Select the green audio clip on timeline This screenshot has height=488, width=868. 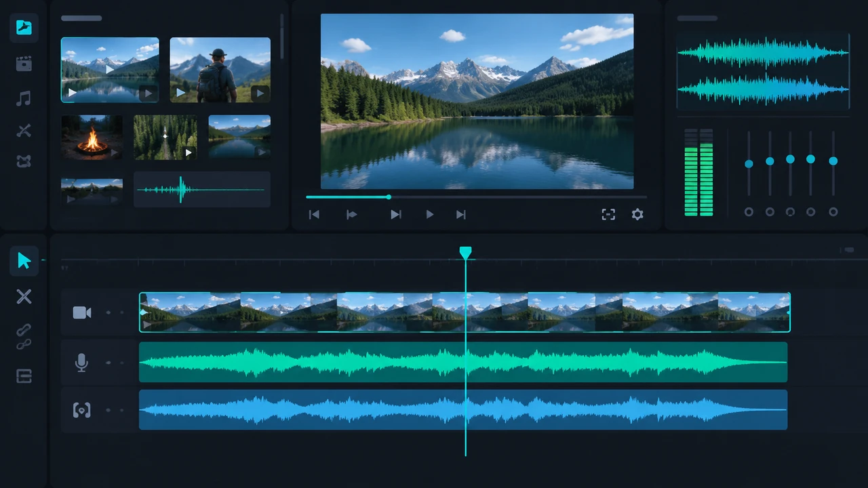coord(463,363)
